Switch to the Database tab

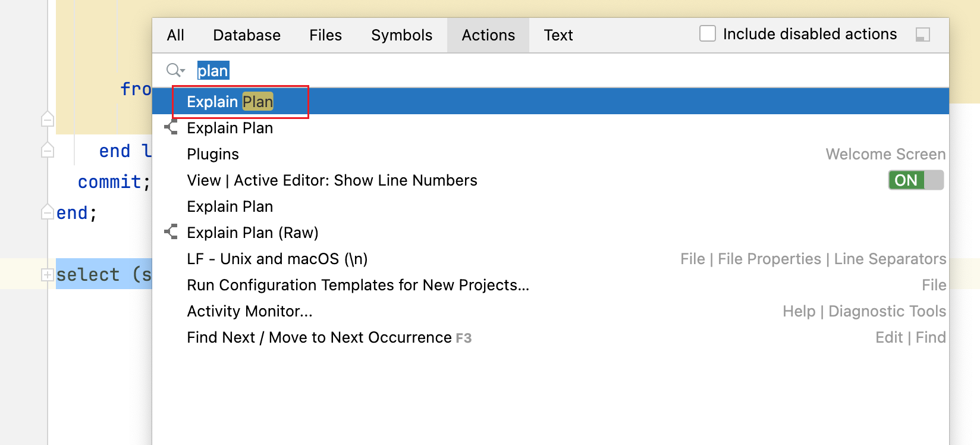(246, 35)
